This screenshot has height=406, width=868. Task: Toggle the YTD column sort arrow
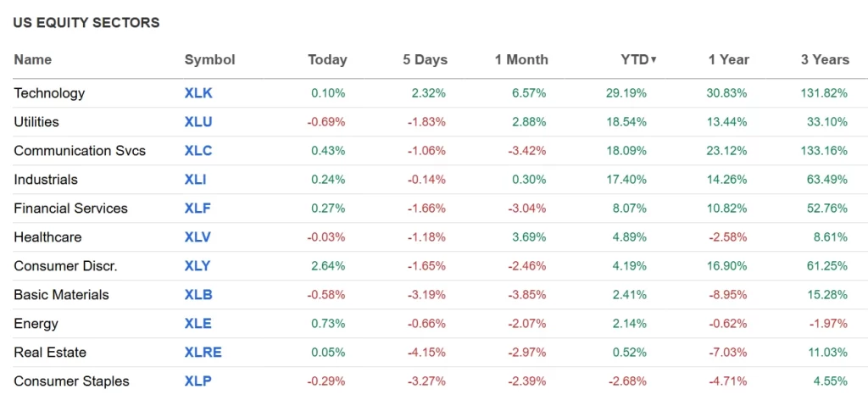click(x=654, y=60)
